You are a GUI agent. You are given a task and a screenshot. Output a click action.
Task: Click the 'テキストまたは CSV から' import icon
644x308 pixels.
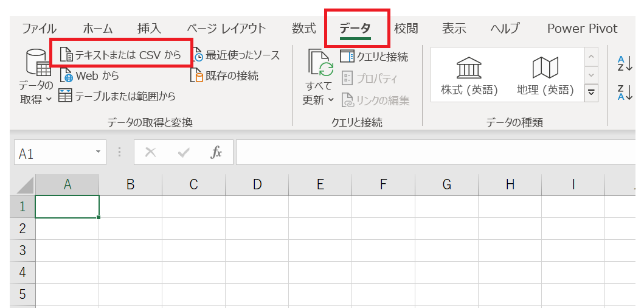(x=66, y=55)
